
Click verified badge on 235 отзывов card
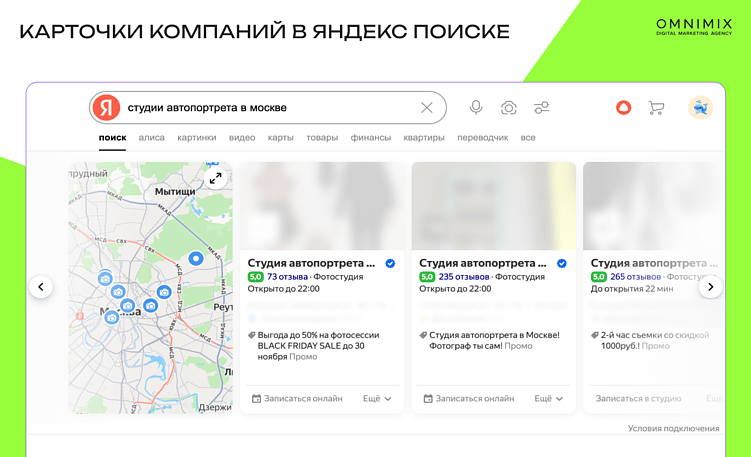click(562, 263)
